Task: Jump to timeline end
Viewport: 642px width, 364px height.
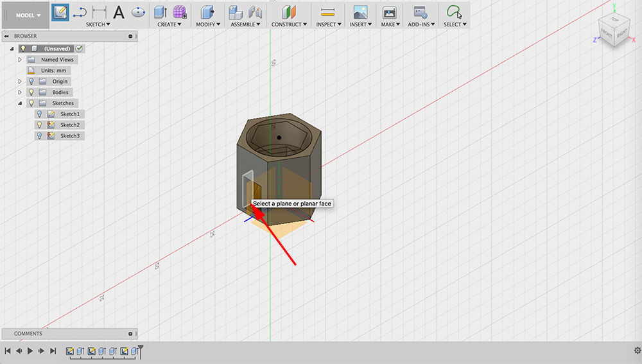Action: [x=53, y=351]
